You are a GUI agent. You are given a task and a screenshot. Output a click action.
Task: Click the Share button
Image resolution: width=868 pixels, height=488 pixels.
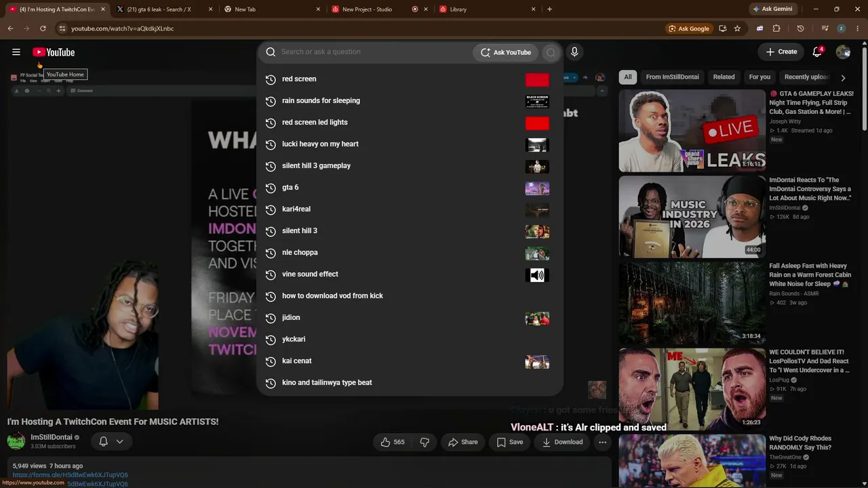click(x=463, y=442)
